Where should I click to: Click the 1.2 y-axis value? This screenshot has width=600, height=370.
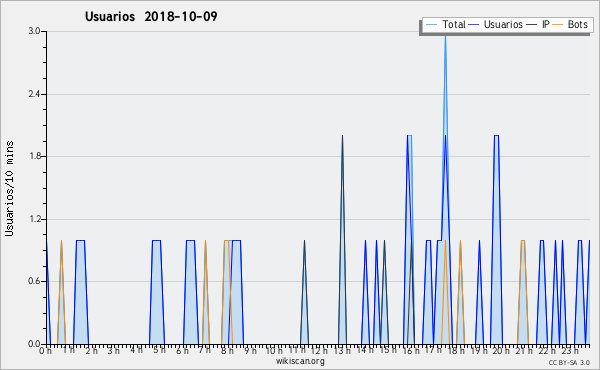[34, 219]
